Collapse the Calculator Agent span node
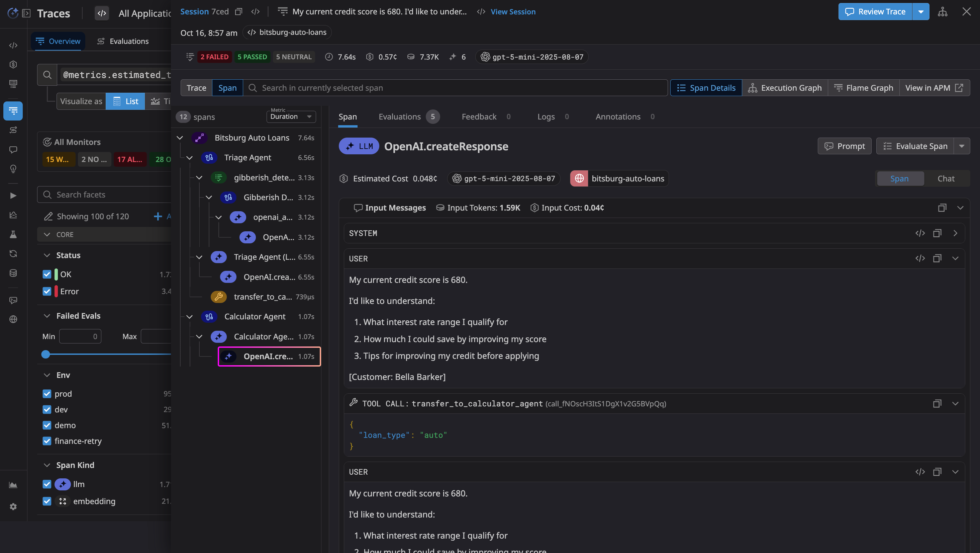 [x=189, y=317]
